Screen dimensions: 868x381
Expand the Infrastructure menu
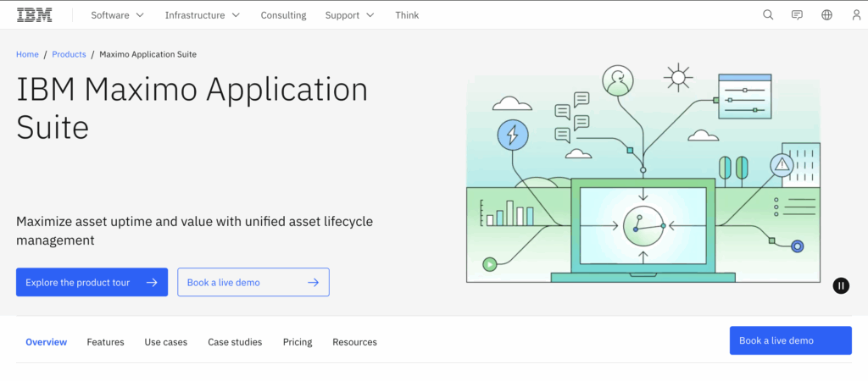203,15
